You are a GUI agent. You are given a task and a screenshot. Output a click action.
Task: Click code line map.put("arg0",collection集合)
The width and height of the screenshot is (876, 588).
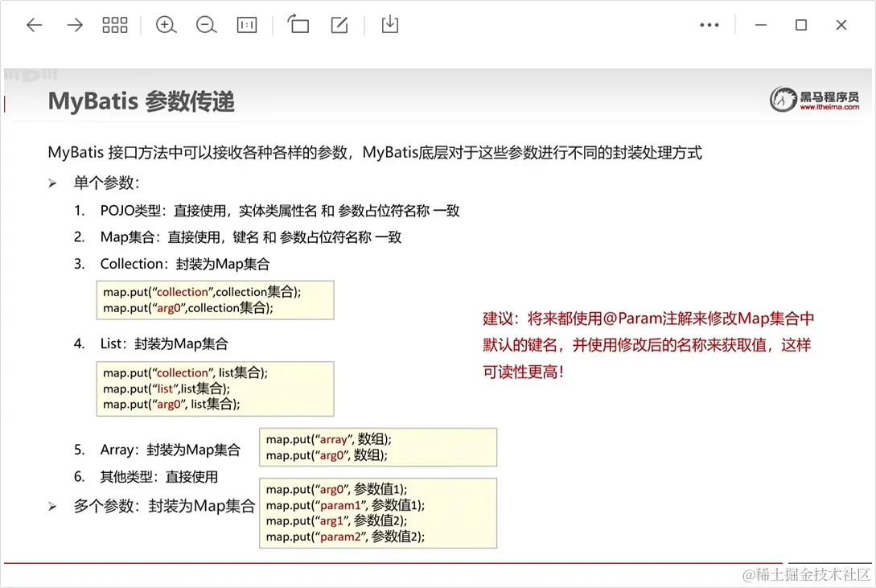[x=188, y=308]
